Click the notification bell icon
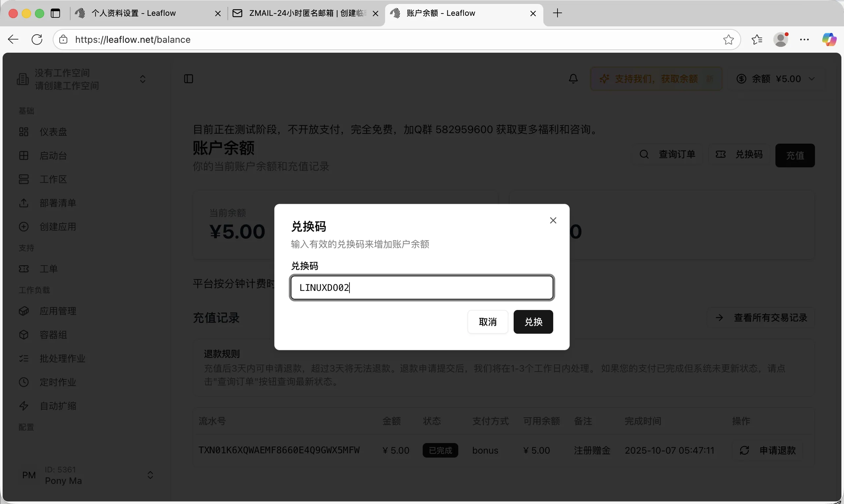The image size is (844, 504). (573, 79)
